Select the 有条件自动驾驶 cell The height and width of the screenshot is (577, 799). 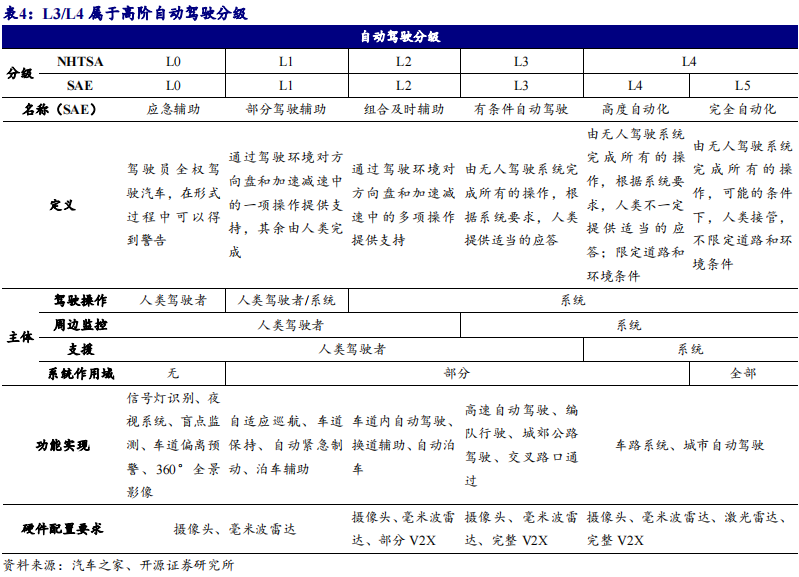(x=521, y=109)
